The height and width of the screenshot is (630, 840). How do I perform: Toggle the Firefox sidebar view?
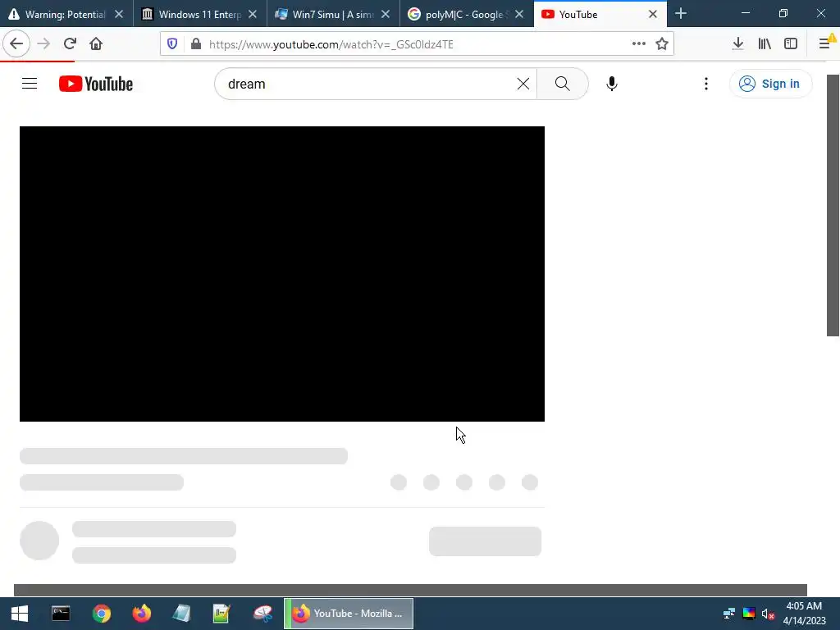pos(791,43)
